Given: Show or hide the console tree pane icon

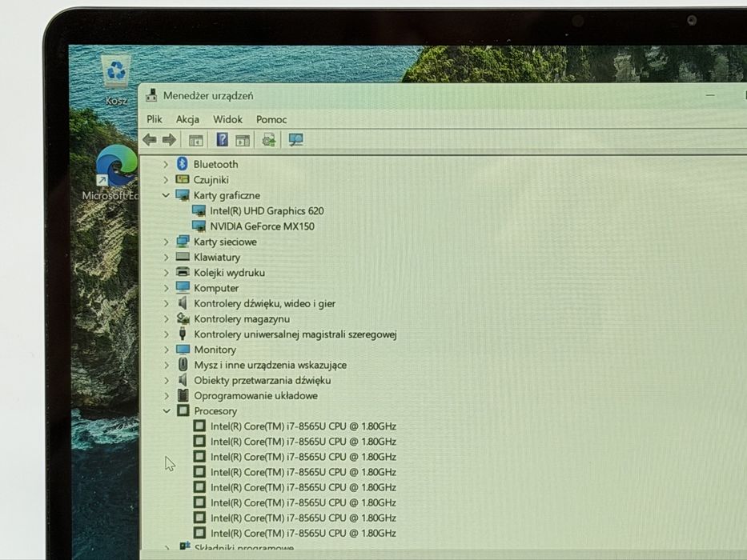Looking at the screenshot, I should [x=196, y=140].
